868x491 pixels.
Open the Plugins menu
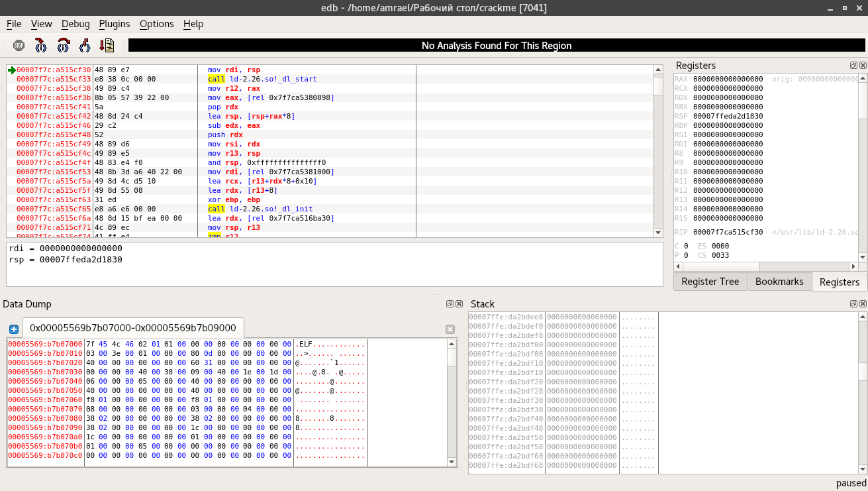(x=114, y=24)
